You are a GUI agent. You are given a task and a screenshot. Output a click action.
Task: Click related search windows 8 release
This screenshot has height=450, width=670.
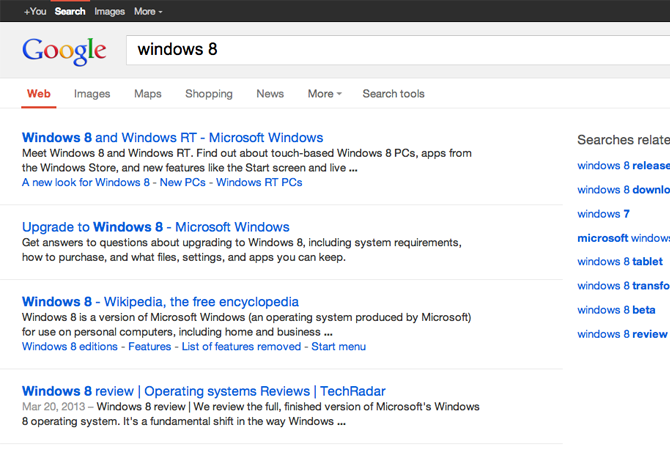(x=623, y=166)
